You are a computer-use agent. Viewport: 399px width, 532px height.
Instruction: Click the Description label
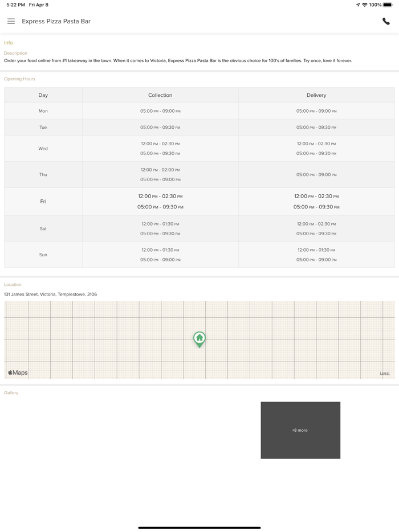point(15,54)
